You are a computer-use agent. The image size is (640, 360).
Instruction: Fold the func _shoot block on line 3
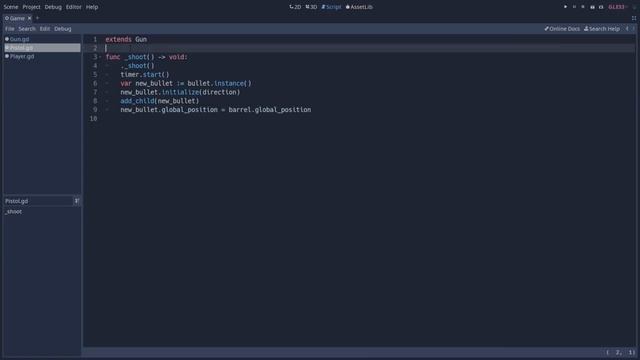pos(100,57)
